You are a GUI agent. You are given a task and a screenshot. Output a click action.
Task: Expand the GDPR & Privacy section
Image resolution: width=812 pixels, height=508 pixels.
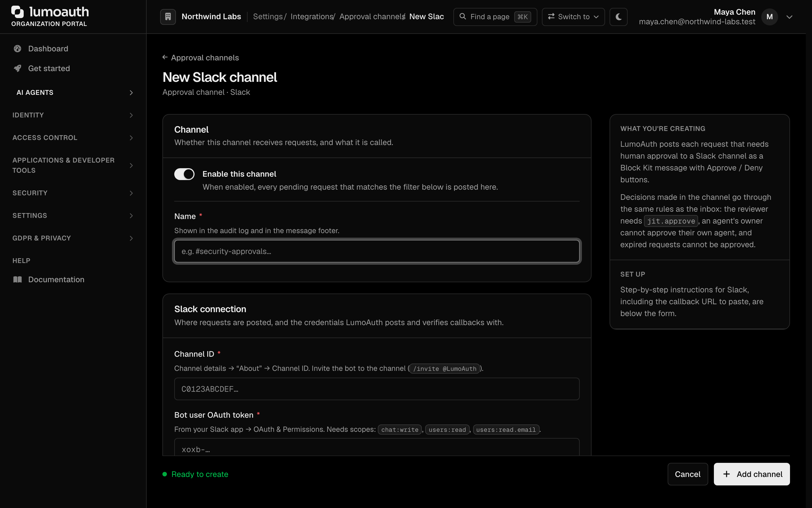coord(73,238)
